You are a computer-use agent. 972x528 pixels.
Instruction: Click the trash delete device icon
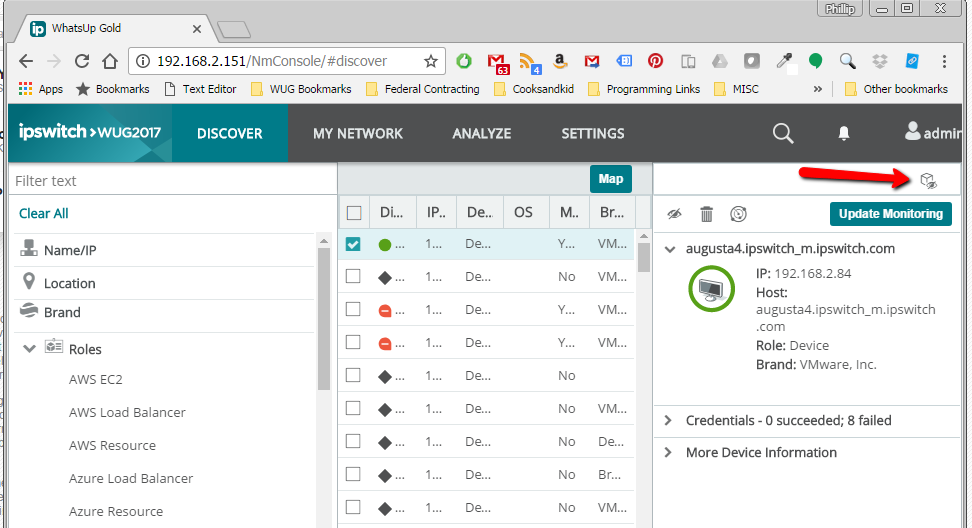coord(707,214)
